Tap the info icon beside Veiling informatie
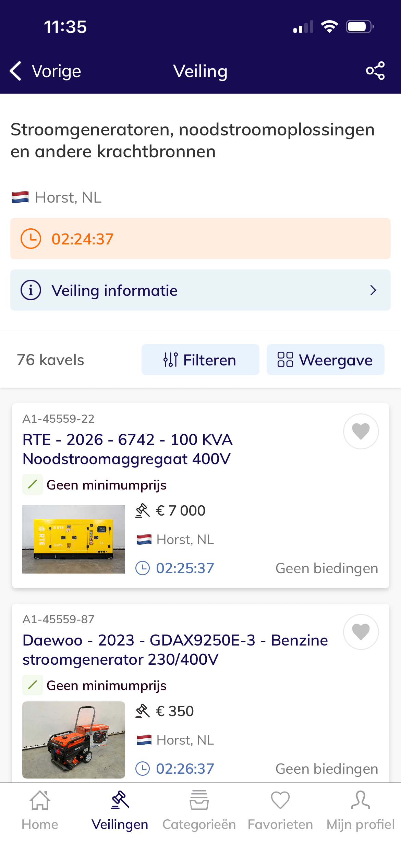The image size is (401, 868). coord(31,290)
